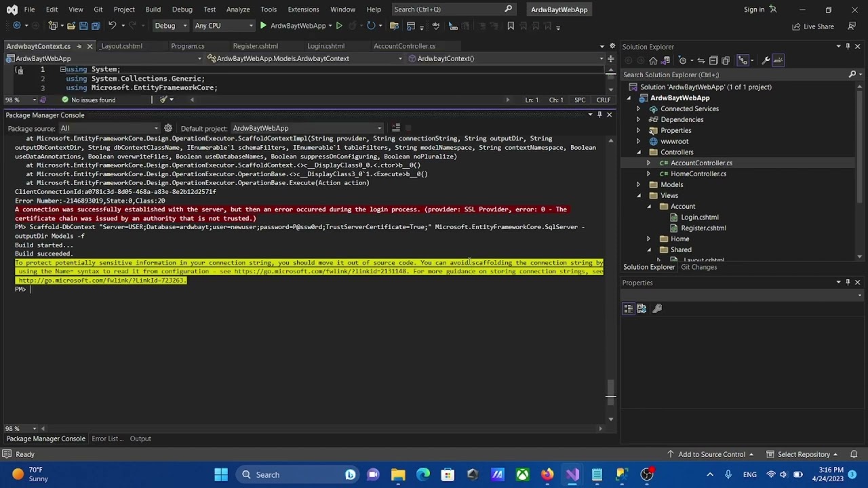
Task: Open Windows Start menu
Action: 221,474
